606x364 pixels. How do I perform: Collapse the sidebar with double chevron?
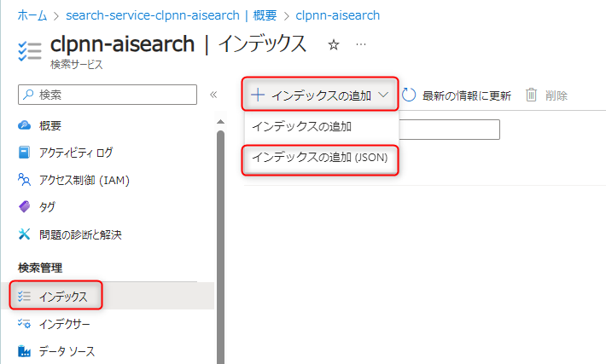click(213, 95)
